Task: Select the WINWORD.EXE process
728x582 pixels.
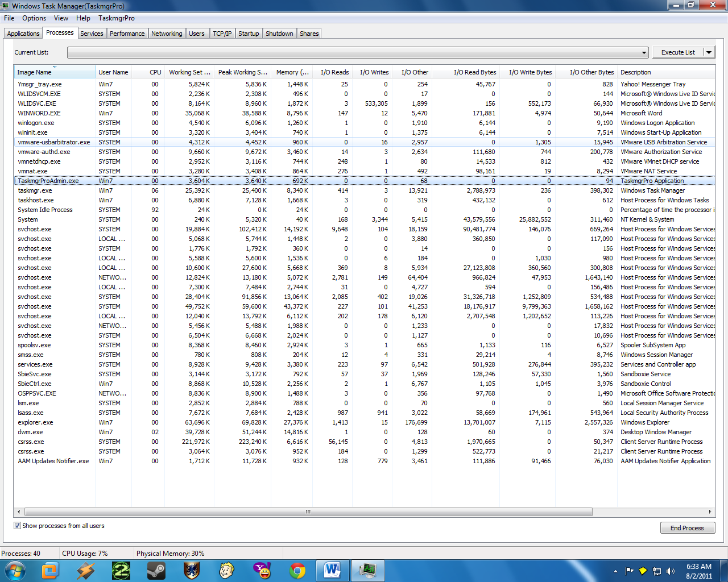Action: (x=365, y=113)
